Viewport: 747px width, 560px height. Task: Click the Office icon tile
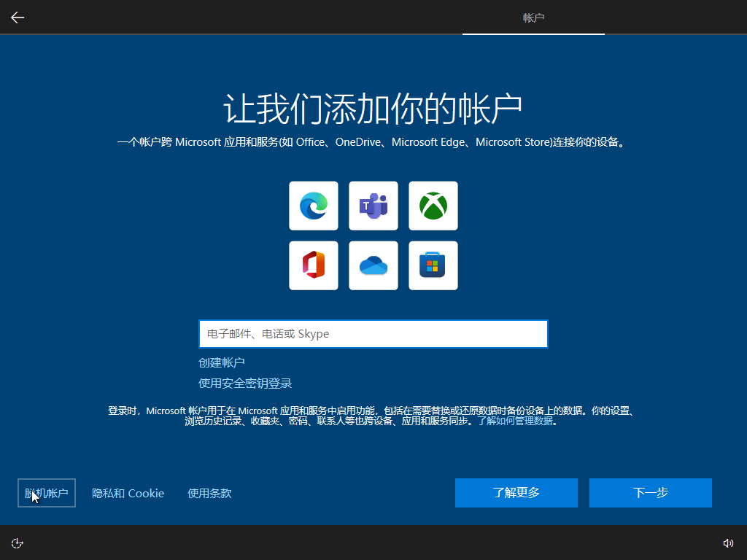click(x=314, y=265)
